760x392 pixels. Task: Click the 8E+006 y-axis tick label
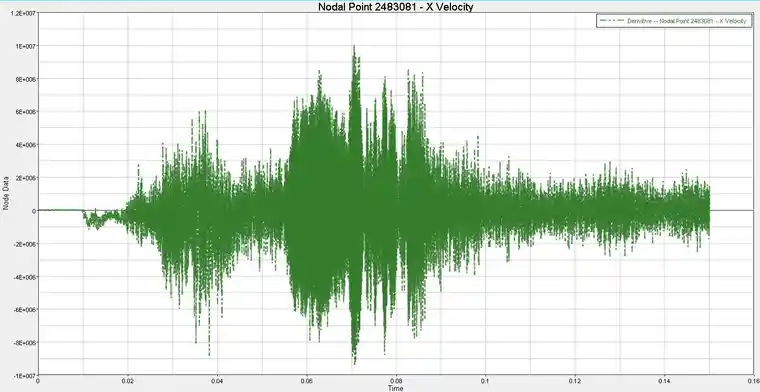coord(26,79)
